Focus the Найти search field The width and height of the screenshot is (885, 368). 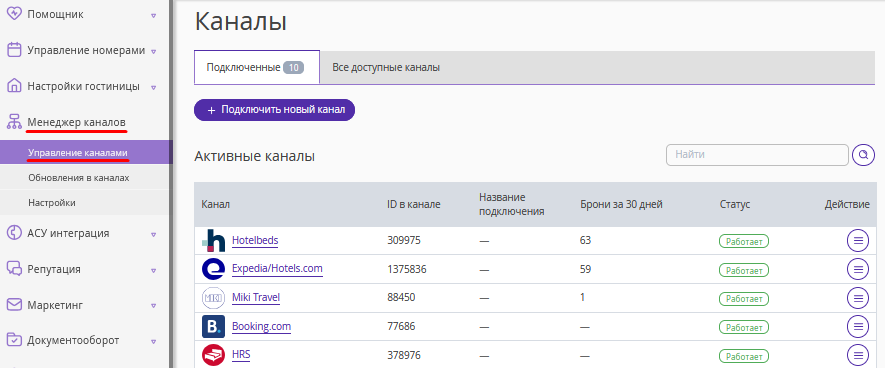tap(757, 155)
